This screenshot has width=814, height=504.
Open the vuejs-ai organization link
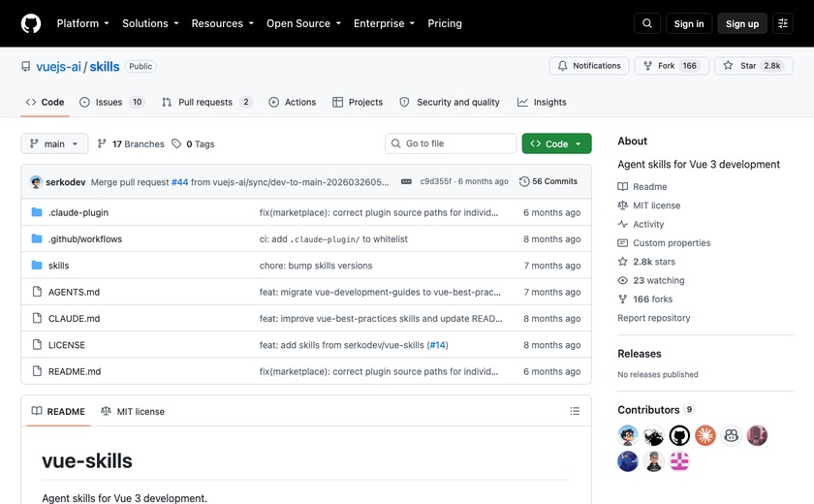(x=59, y=67)
